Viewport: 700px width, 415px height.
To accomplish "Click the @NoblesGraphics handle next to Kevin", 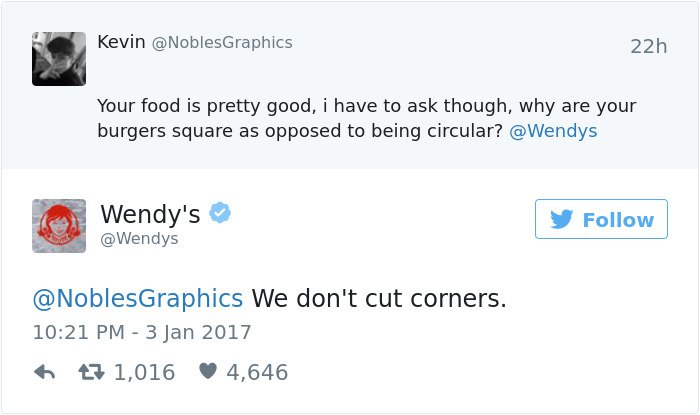I will coord(221,42).
